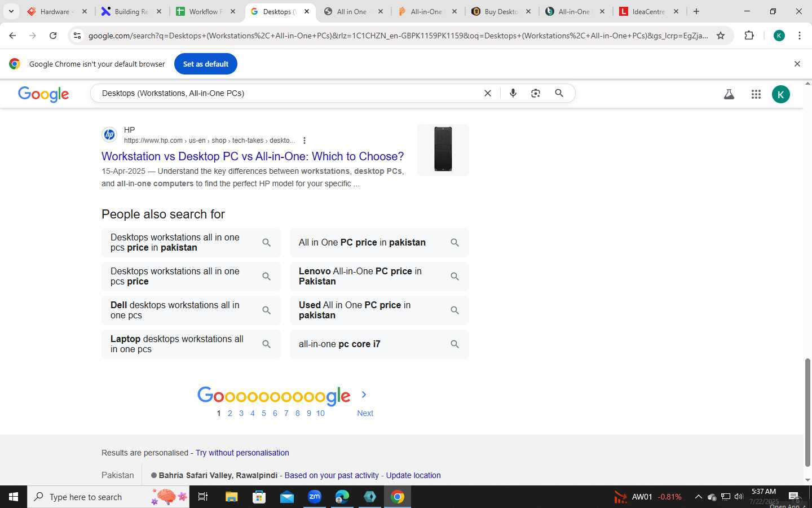Click Set as default button
The width and height of the screenshot is (812, 508).
tap(206, 64)
